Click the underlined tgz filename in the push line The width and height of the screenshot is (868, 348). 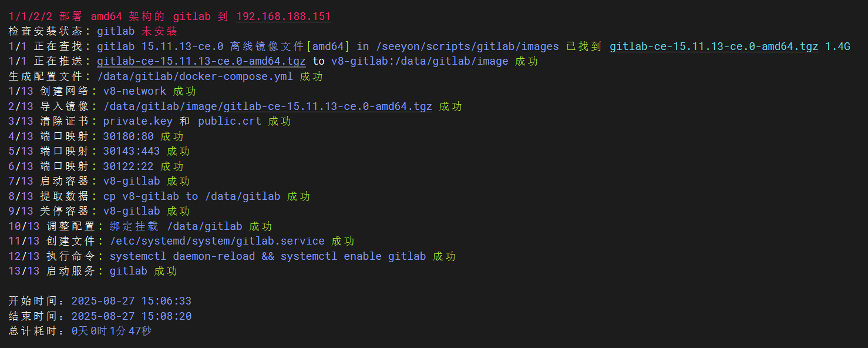pyautogui.click(x=201, y=61)
